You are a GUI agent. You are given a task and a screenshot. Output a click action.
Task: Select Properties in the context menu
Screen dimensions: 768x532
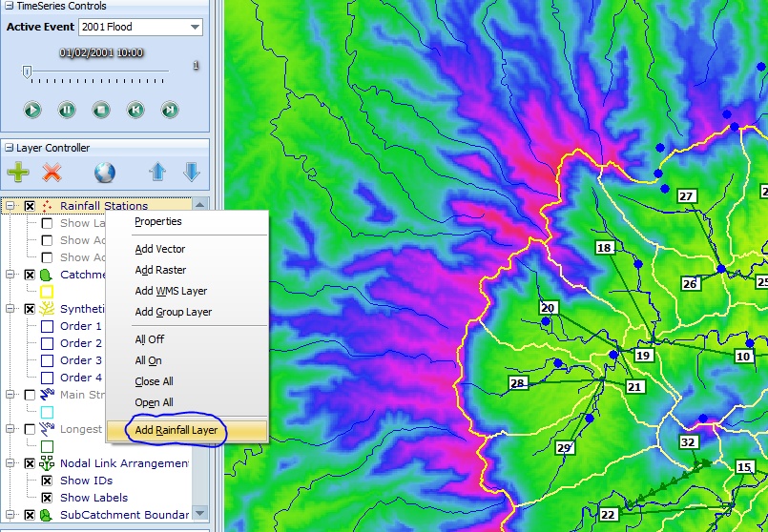point(157,221)
